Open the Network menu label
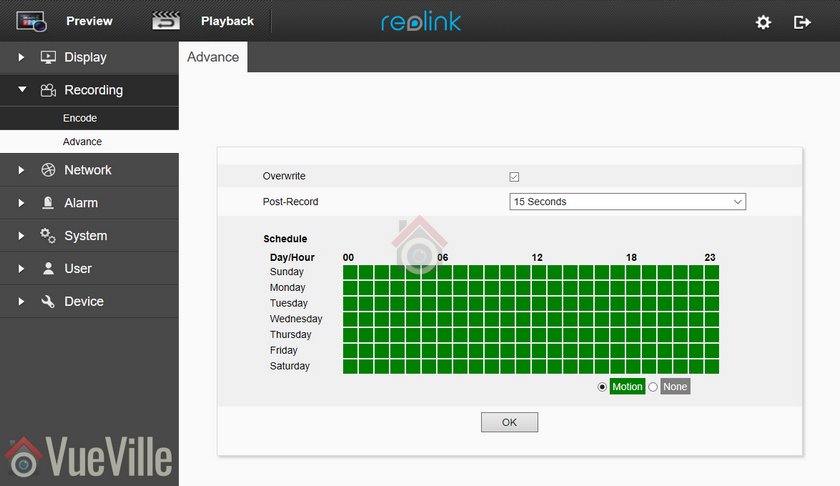840x486 pixels. click(88, 170)
